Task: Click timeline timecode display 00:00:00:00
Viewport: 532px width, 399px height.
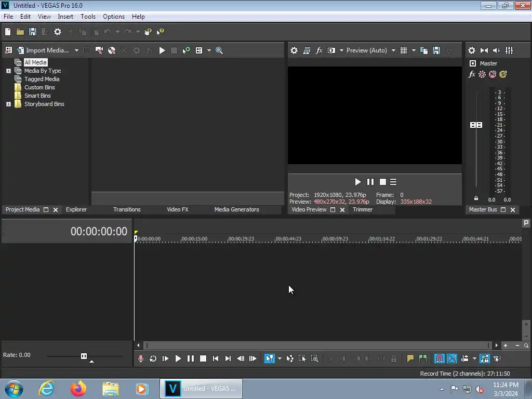Action: click(99, 231)
